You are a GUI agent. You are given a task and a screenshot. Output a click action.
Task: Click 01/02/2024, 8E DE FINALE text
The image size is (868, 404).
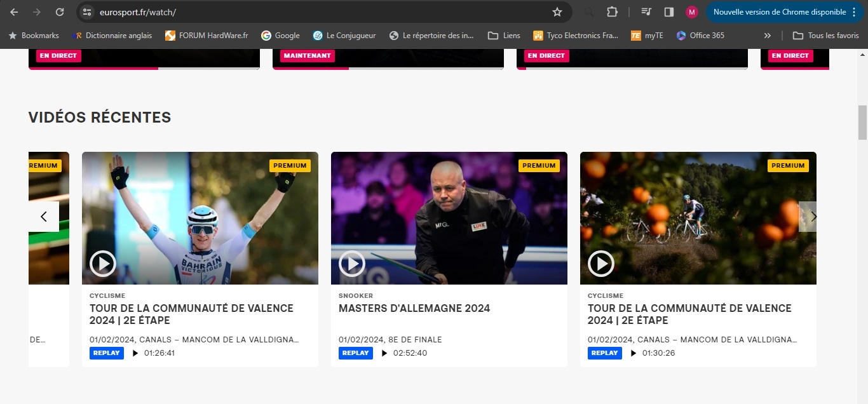point(390,340)
